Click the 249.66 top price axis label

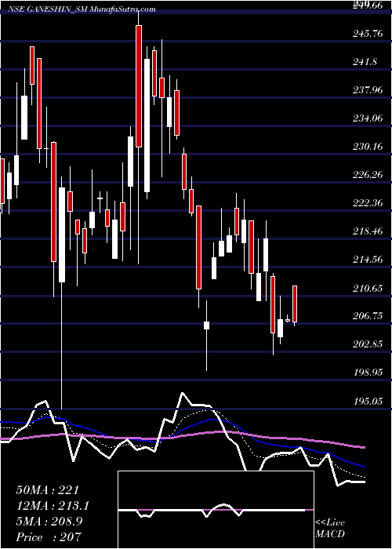pyautogui.click(x=368, y=5)
